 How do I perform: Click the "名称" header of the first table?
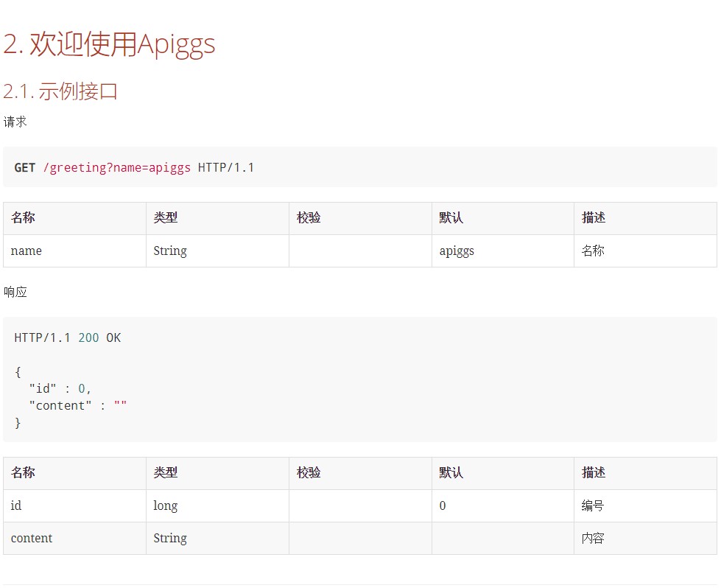pos(22,217)
